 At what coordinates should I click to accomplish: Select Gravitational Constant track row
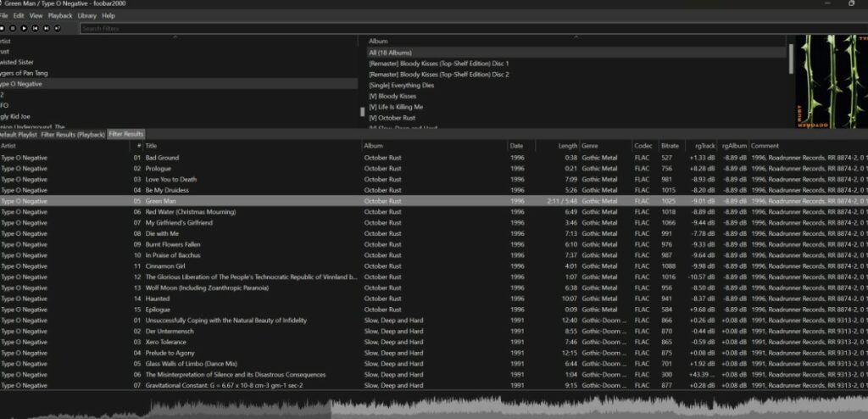434,386
